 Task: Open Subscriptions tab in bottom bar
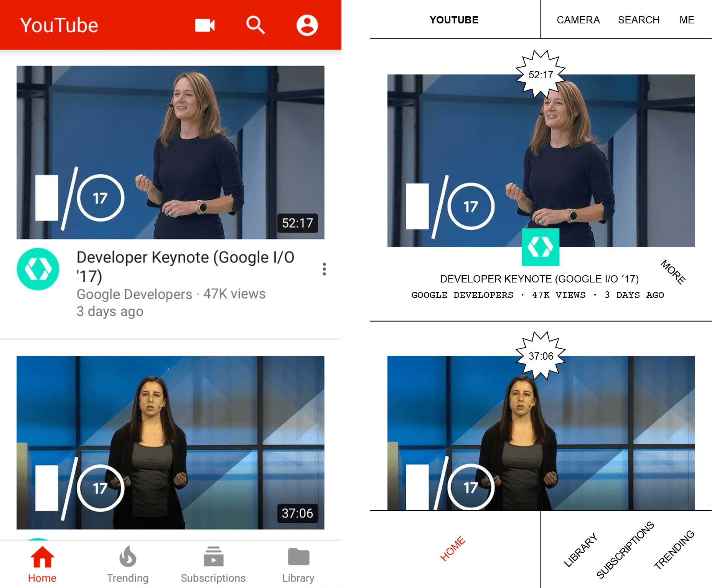213,564
